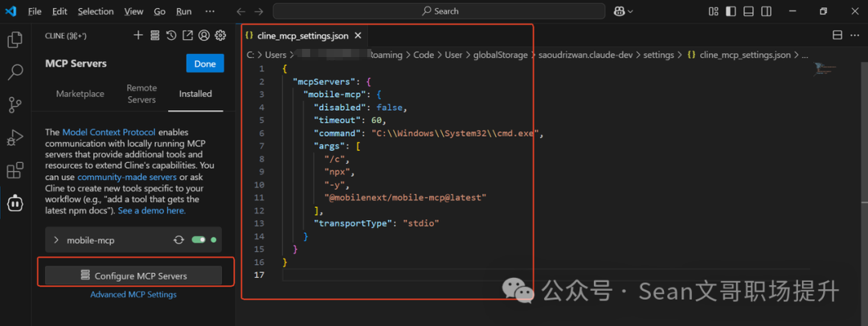Screen dimensions: 868x326
Task: Start a new Cline task with plus icon
Action: (x=138, y=35)
